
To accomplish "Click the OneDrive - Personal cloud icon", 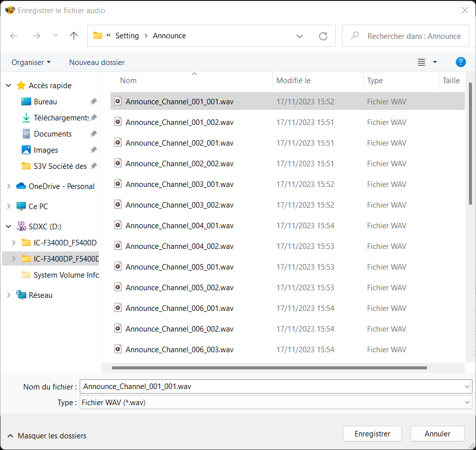I will [x=21, y=186].
